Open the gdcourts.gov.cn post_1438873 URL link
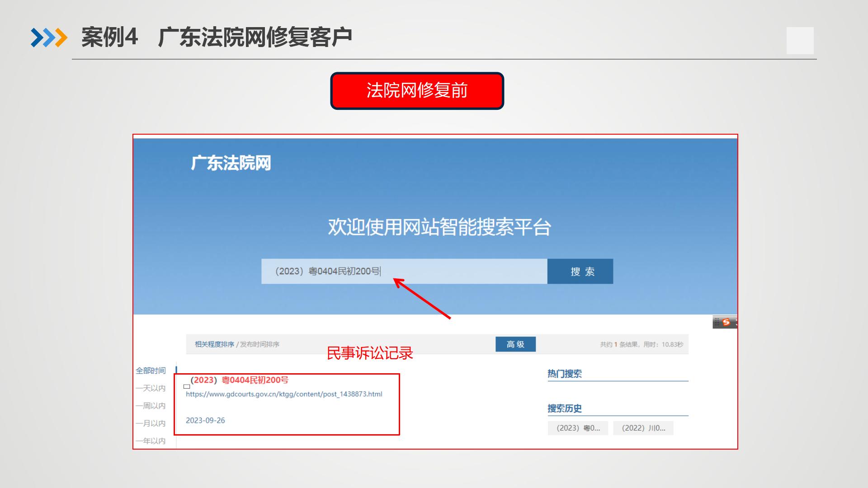The height and width of the screenshot is (488, 868). 284,394
